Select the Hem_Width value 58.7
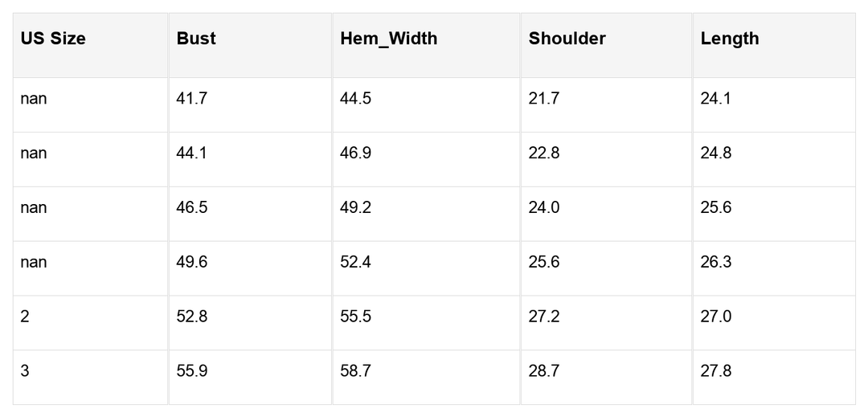868x417 pixels. coord(355,371)
